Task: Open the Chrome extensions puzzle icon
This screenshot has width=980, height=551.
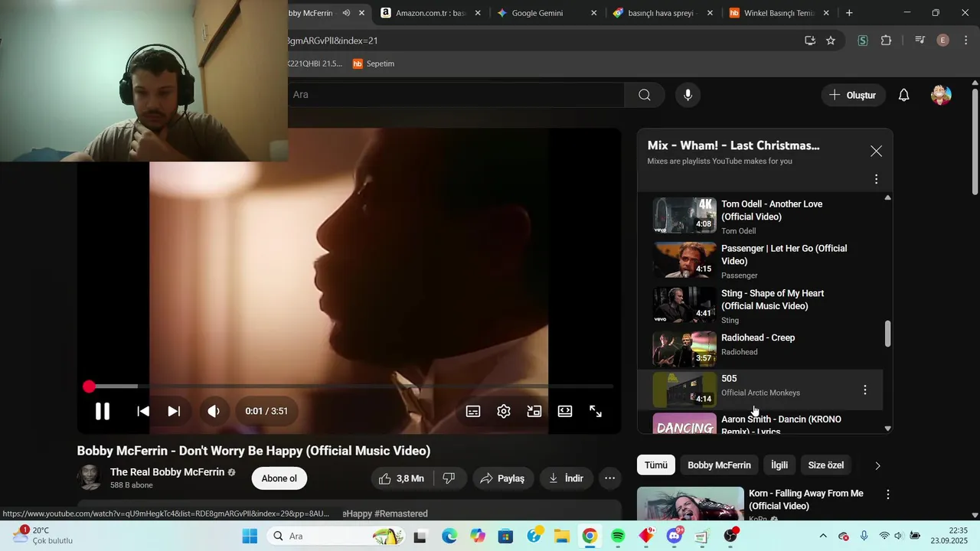Action: (x=887, y=41)
